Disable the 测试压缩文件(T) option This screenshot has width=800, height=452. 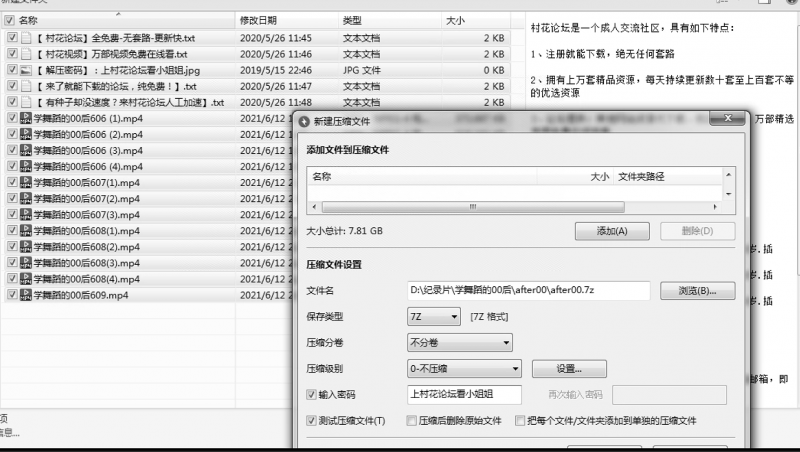point(312,421)
